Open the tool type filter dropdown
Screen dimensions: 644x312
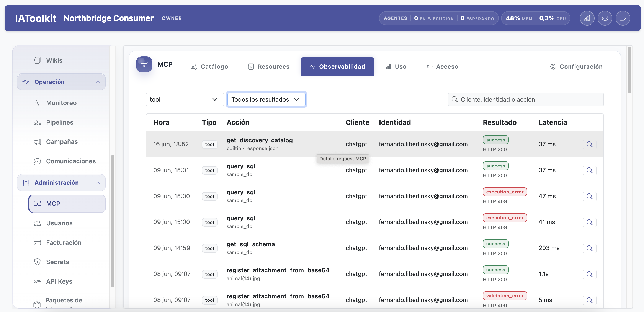(x=185, y=99)
